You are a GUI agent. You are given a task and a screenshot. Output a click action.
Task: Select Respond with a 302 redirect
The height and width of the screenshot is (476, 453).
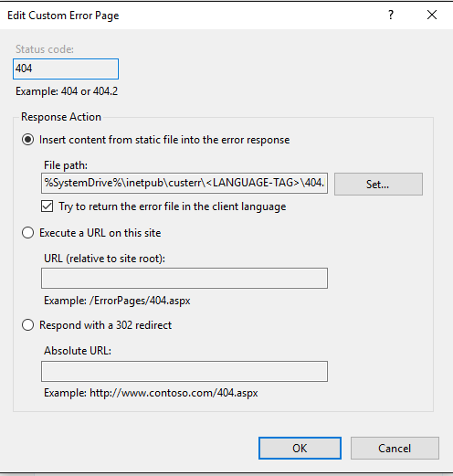(27, 325)
